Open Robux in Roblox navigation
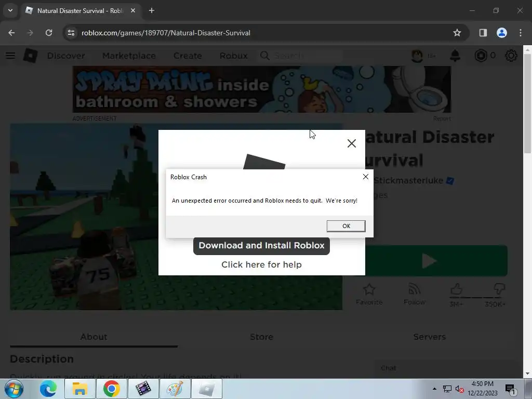 (x=233, y=56)
